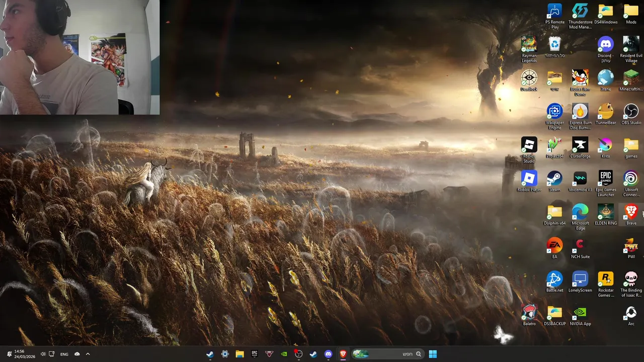This screenshot has width=644, height=362.
Task: Open the Windows Start button
Action: tap(433, 354)
